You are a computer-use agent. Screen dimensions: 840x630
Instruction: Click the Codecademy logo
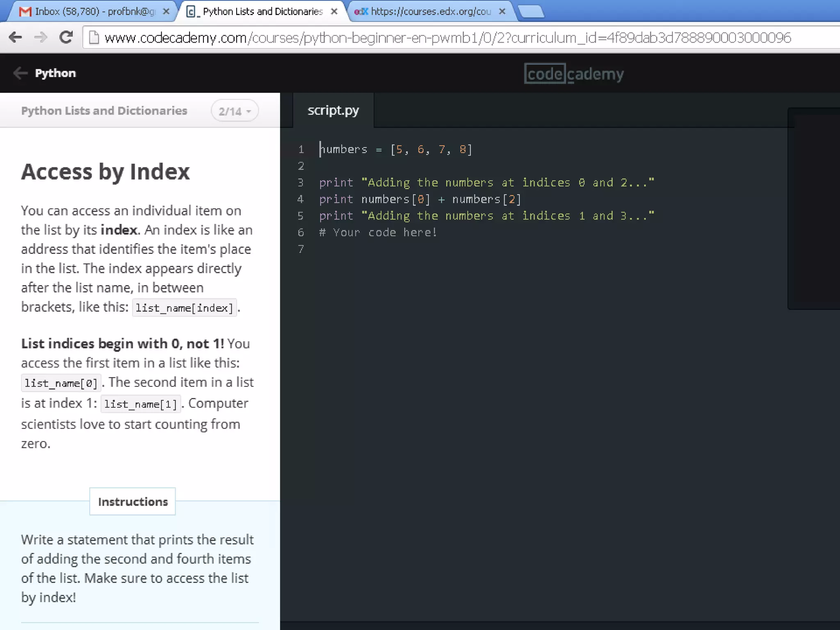(x=574, y=74)
